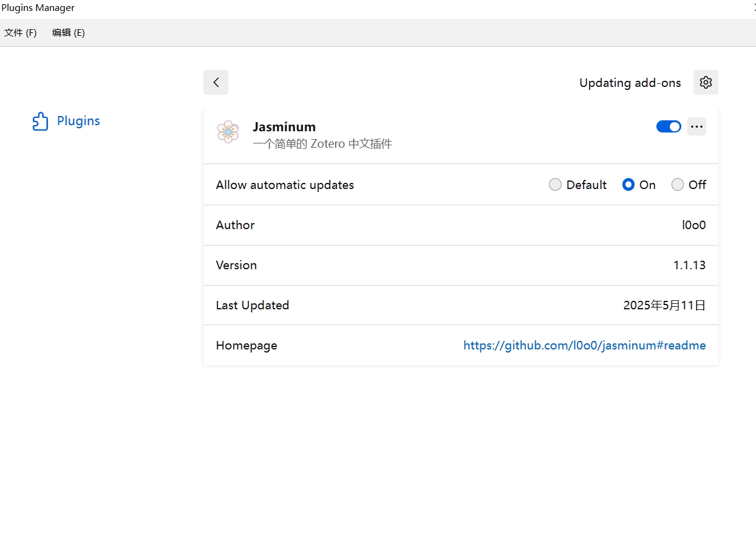Click the author value l0o0
Screen dimensions: 756x550
click(x=694, y=225)
